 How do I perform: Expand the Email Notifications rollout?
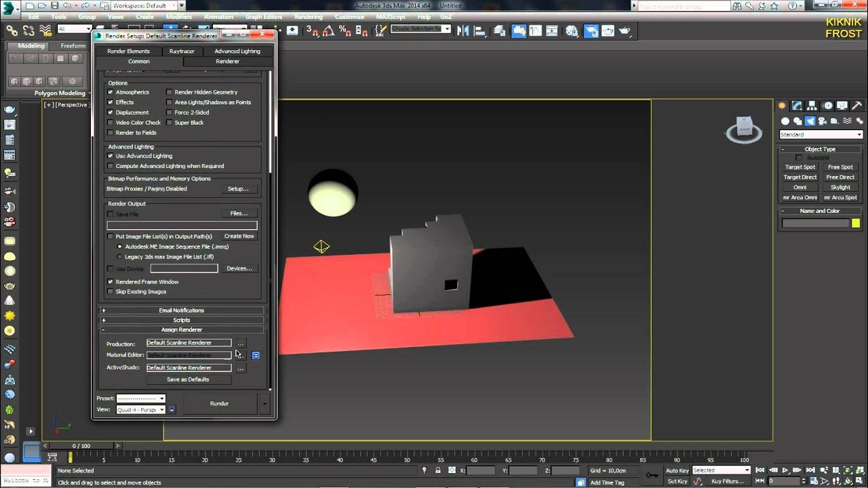click(x=182, y=310)
